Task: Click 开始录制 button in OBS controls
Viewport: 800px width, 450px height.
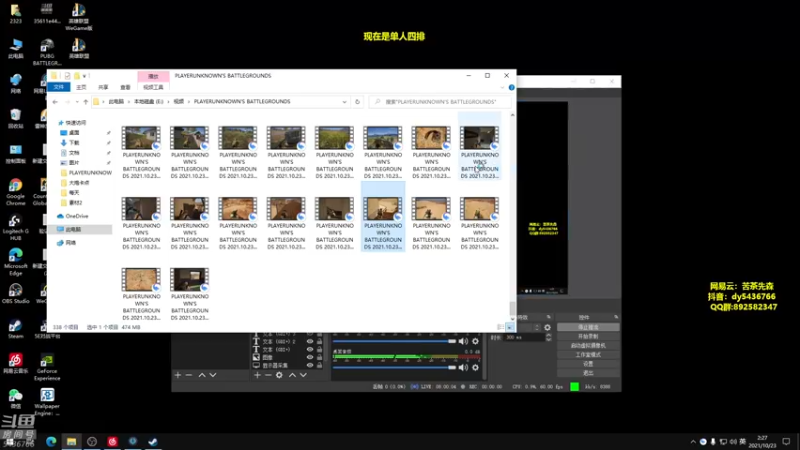Action: (588, 336)
